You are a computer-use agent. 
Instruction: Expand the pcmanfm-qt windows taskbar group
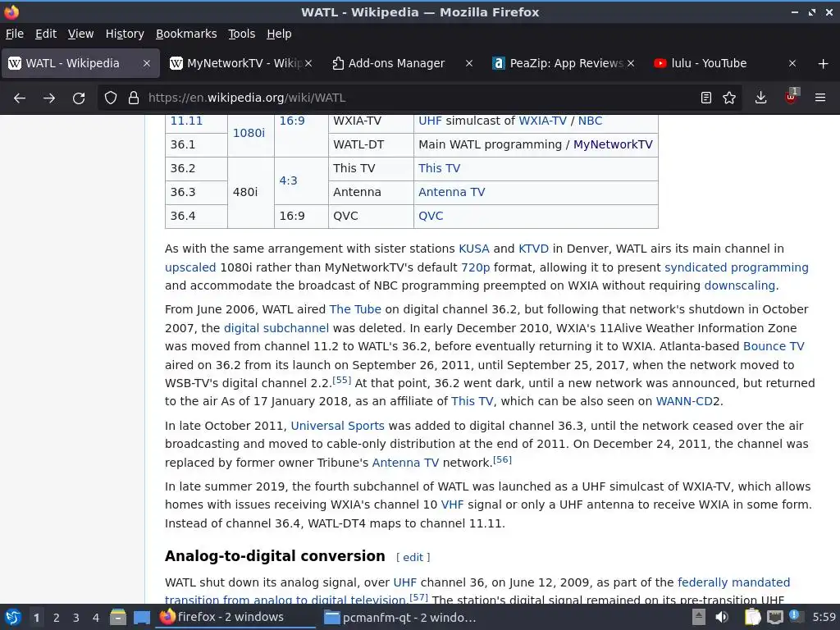(x=400, y=618)
